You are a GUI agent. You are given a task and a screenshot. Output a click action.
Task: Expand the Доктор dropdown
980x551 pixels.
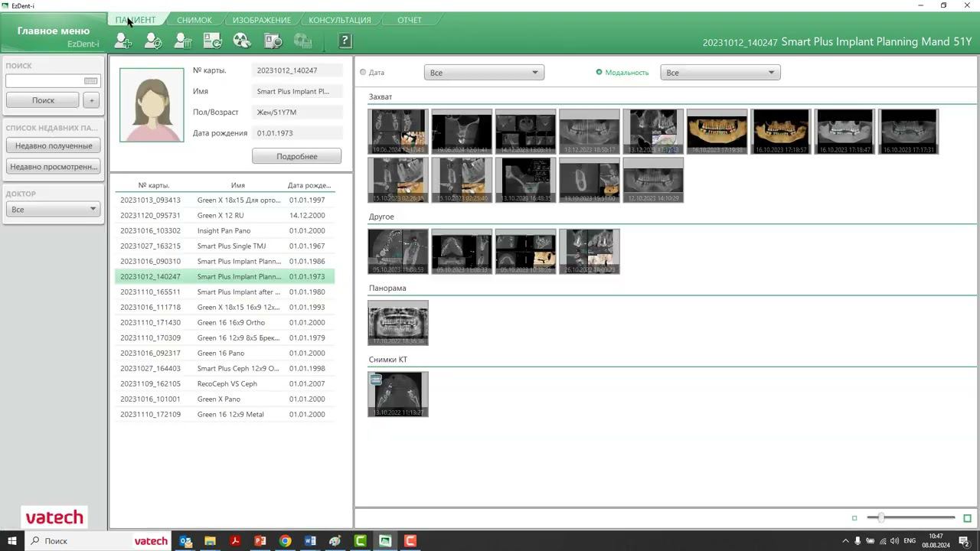(54, 209)
